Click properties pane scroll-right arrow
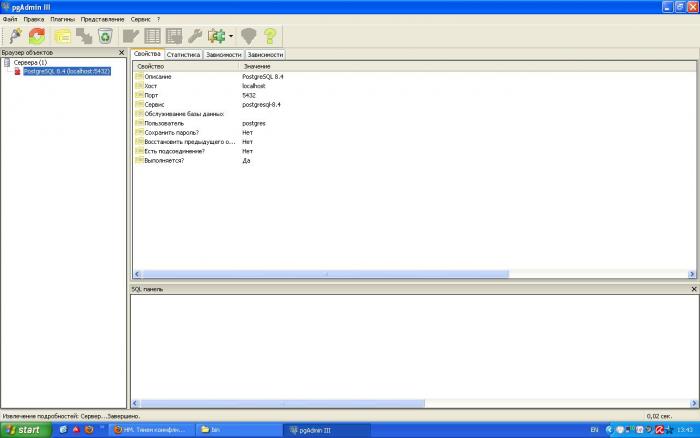 pos(692,274)
